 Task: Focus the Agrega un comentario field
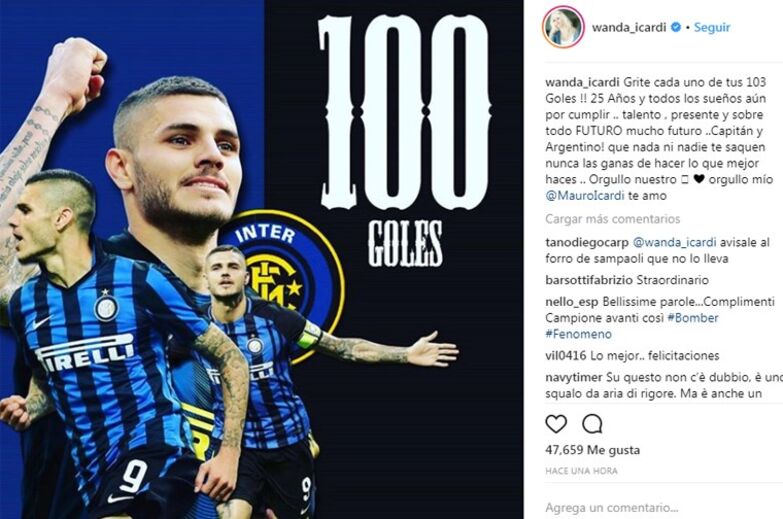(x=659, y=508)
